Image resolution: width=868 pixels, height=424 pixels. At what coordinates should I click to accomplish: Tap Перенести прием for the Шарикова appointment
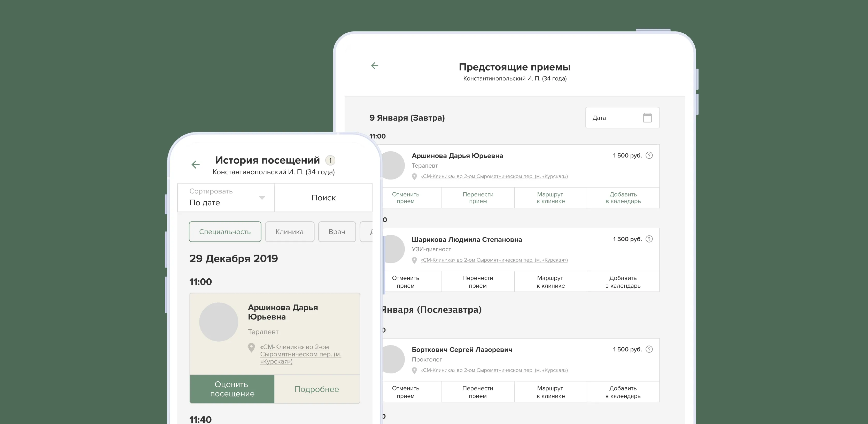(x=478, y=281)
